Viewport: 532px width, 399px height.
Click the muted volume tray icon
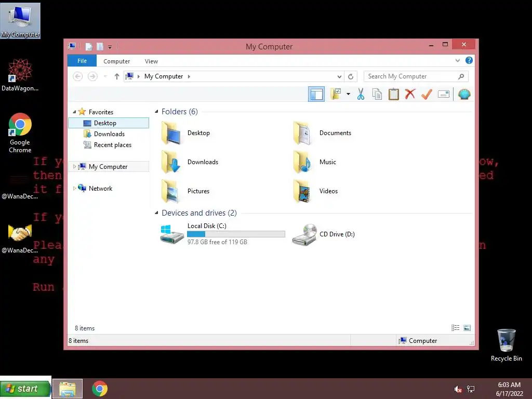coord(458,389)
